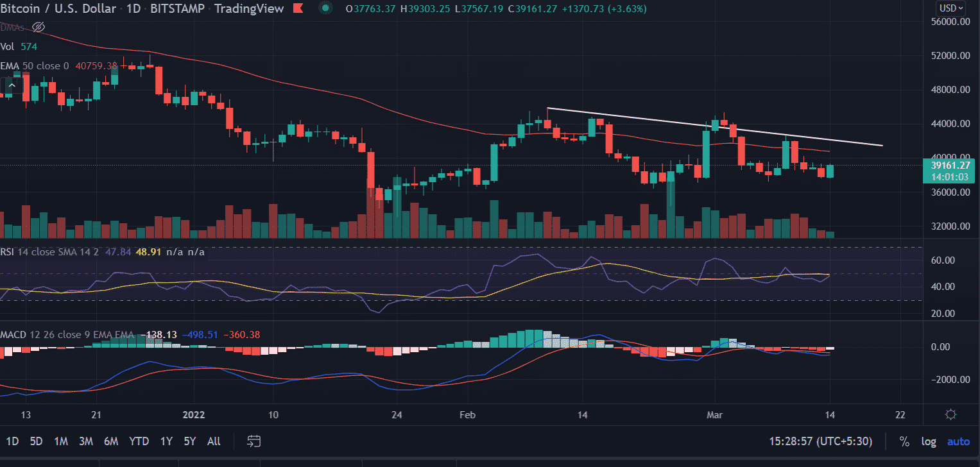Show the hidden DMAs indicator via eye icon
980x467 pixels.
coord(38,27)
